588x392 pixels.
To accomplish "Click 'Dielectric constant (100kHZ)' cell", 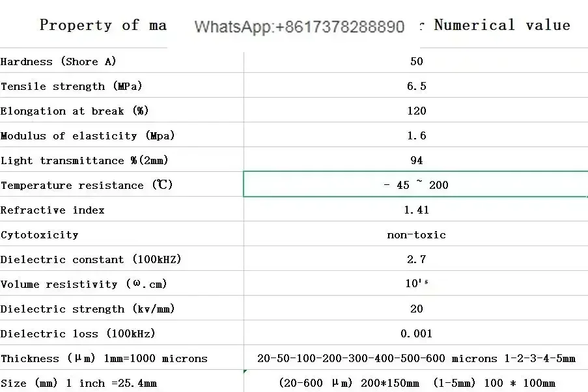I will click(x=122, y=259).
